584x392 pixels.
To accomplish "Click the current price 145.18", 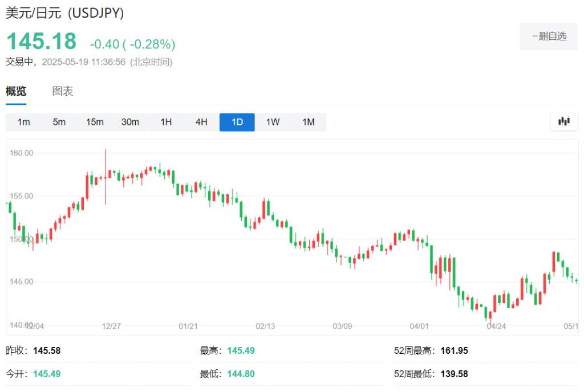I will (41, 42).
